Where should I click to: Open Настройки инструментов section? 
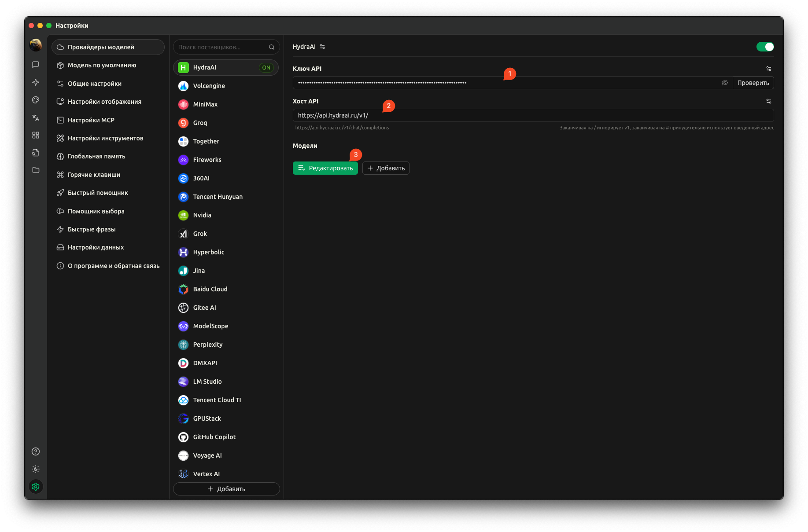tap(108, 138)
